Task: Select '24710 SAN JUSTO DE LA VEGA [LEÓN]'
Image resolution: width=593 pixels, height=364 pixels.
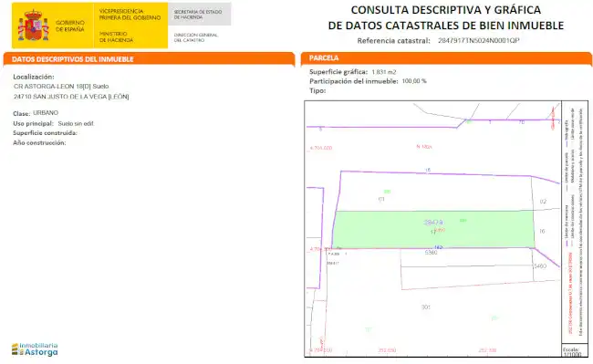Action: click(x=71, y=97)
